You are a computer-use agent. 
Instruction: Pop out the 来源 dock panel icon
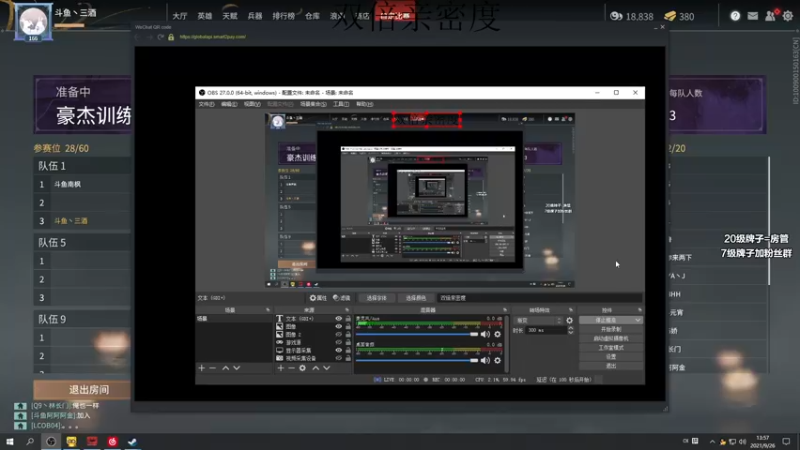coord(347,310)
